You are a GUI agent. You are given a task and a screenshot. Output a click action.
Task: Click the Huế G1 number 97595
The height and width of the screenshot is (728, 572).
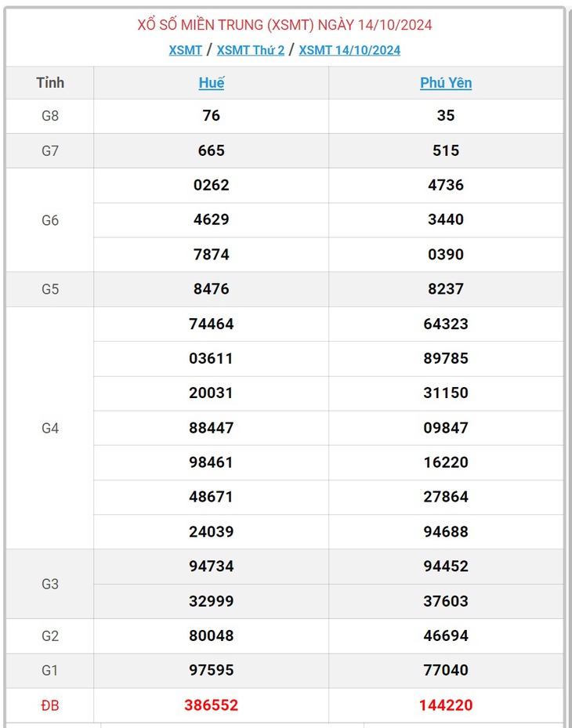pos(212,670)
